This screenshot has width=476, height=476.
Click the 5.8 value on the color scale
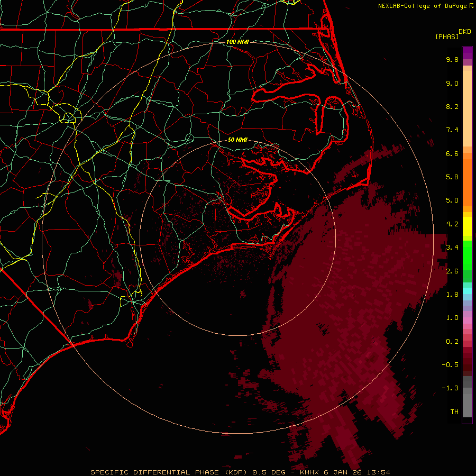click(x=452, y=177)
